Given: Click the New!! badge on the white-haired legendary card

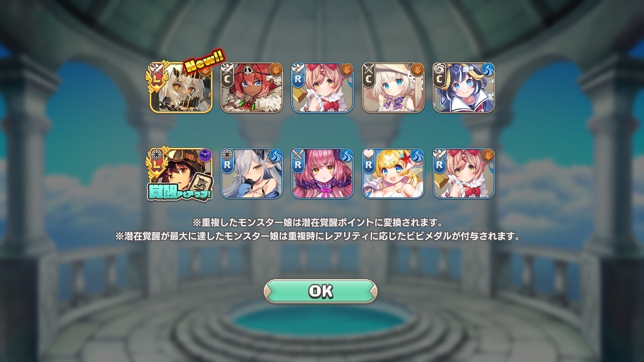Looking at the screenshot, I should coord(204,62).
